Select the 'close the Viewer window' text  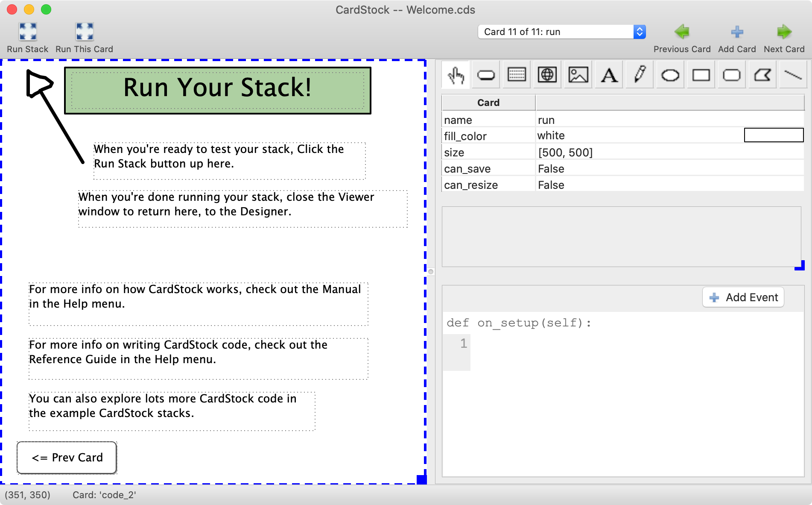[242, 208]
